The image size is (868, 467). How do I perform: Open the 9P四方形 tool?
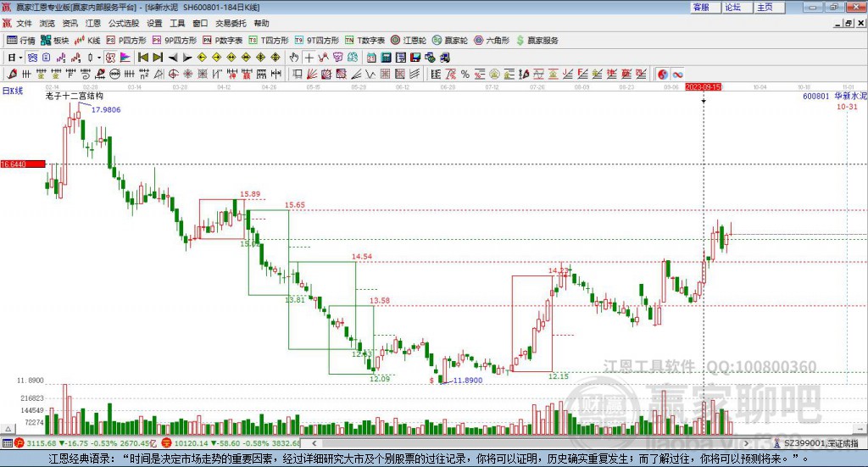[x=175, y=41]
